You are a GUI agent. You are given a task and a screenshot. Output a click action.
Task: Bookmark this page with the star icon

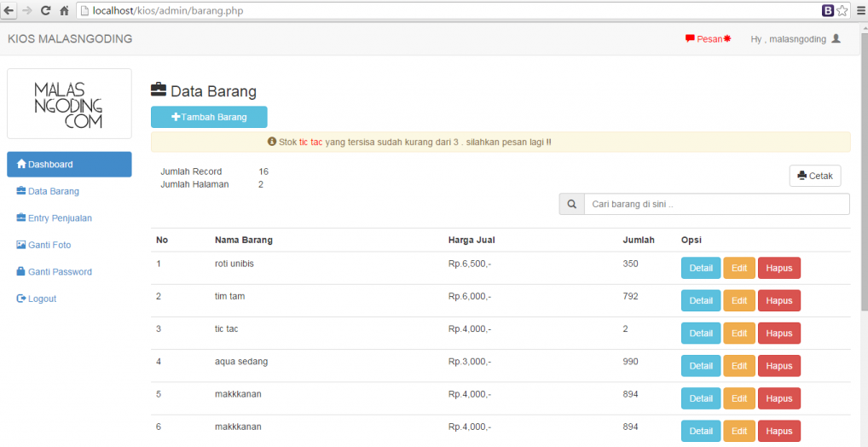pos(842,10)
